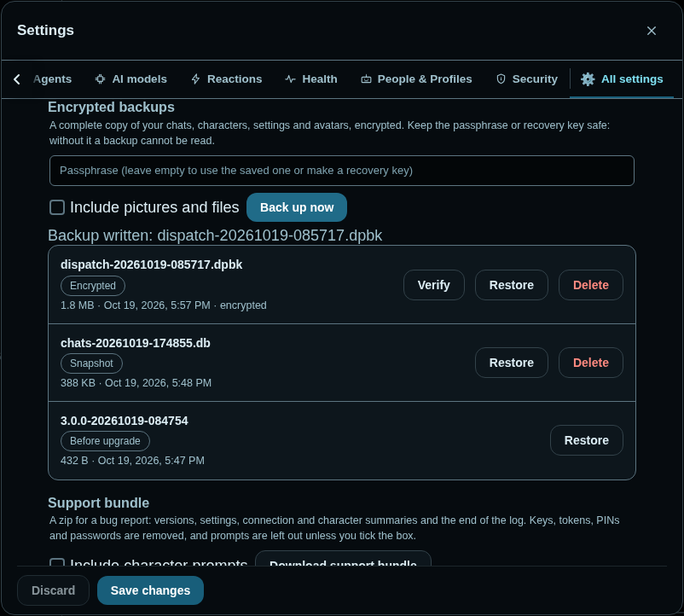Restore the 3.0.0-20261019-084754 pre-upgrade backup
The image size is (684, 616).
pyautogui.click(x=586, y=440)
